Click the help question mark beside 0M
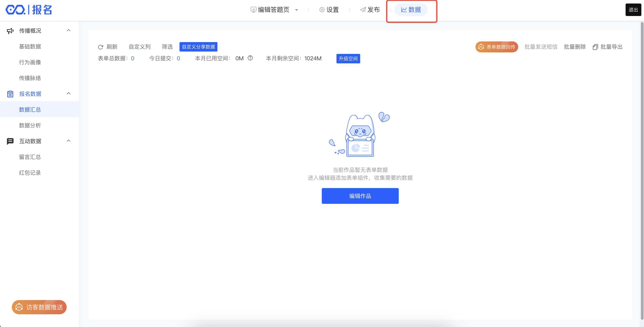This screenshot has width=644, height=327. point(250,58)
